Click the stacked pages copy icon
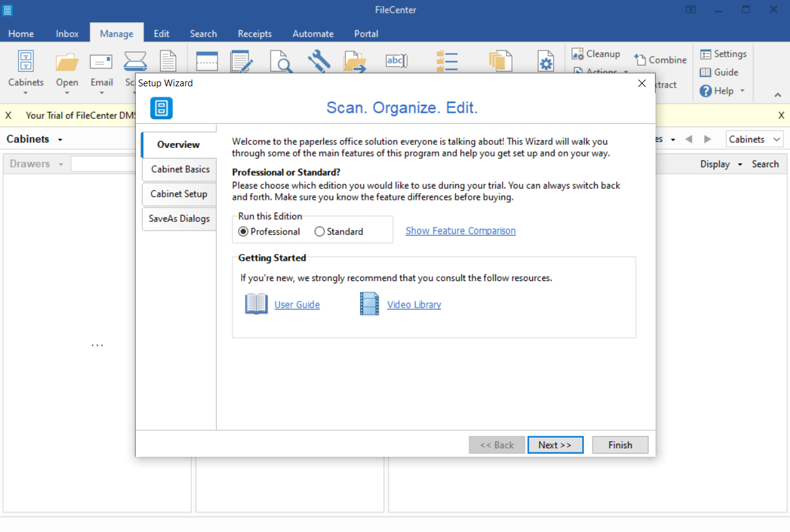The height and width of the screenshot is (532, 790). click(500, 62)
